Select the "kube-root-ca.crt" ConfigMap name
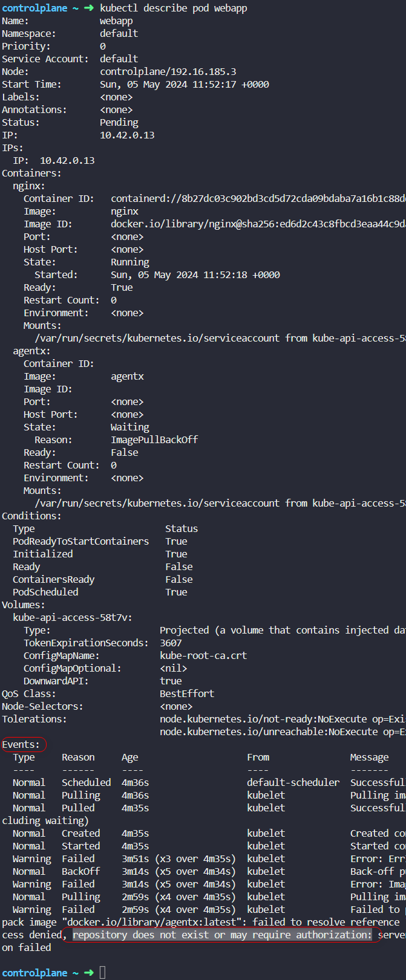This screenshot has width=406, height=980. coord(203,655)
